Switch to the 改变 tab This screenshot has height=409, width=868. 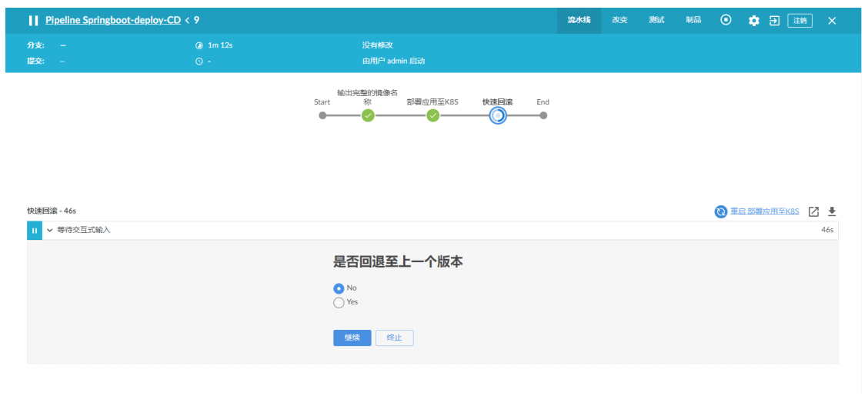click(619, 21)
